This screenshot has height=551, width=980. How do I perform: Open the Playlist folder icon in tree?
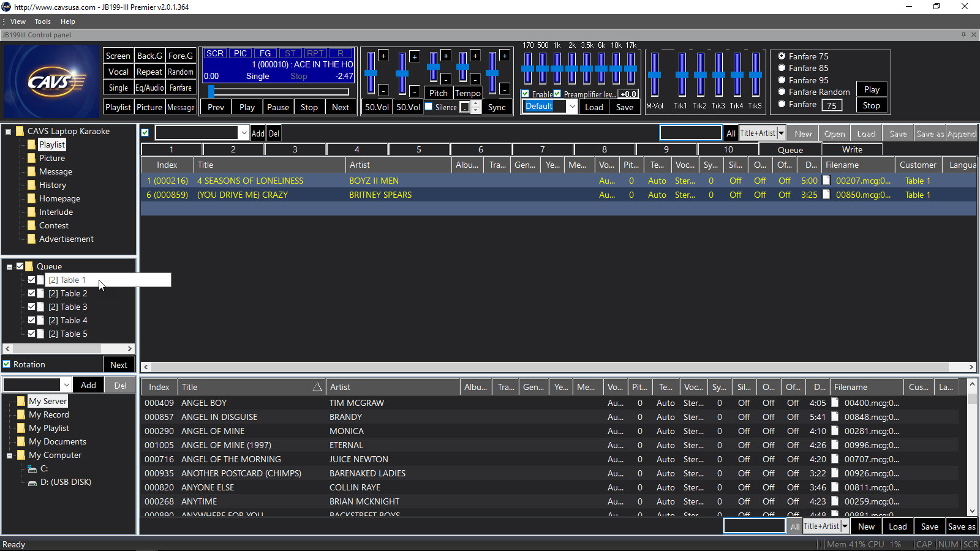32,144
